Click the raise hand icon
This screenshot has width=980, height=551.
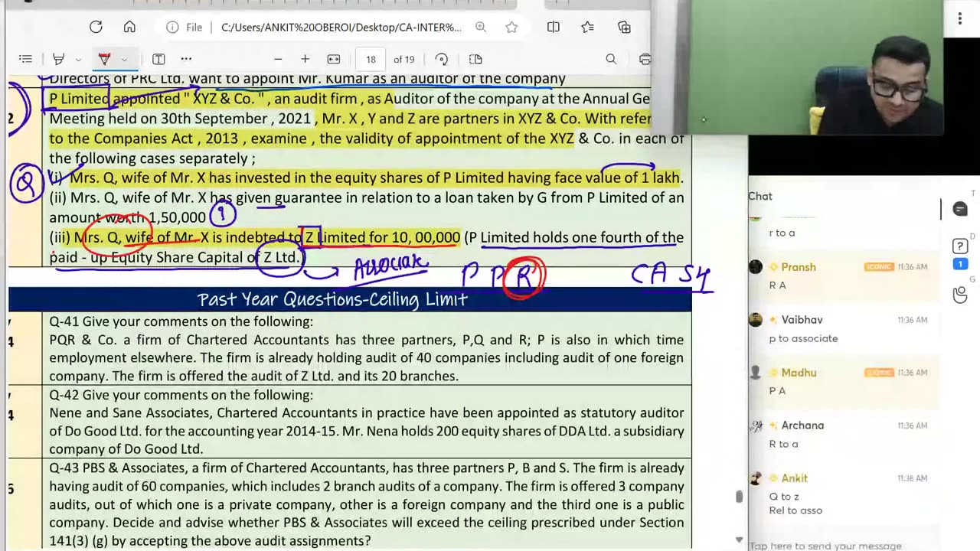point(960,295)
